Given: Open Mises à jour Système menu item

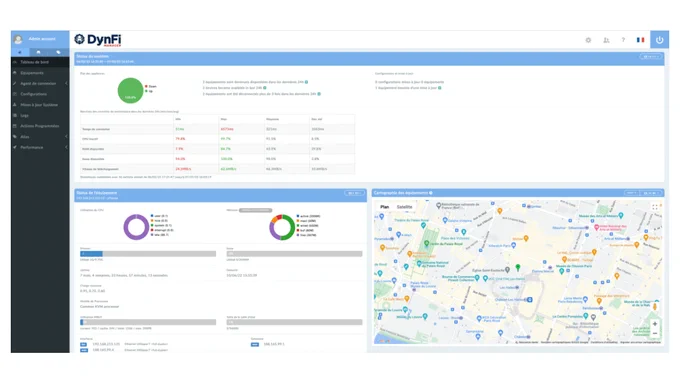Looking at the screenshot, I should (40, 105).
